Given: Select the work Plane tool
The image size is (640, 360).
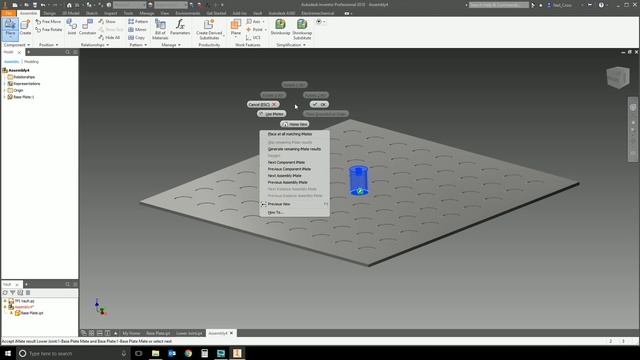Looking at the screenshot, I should (236, 27).
